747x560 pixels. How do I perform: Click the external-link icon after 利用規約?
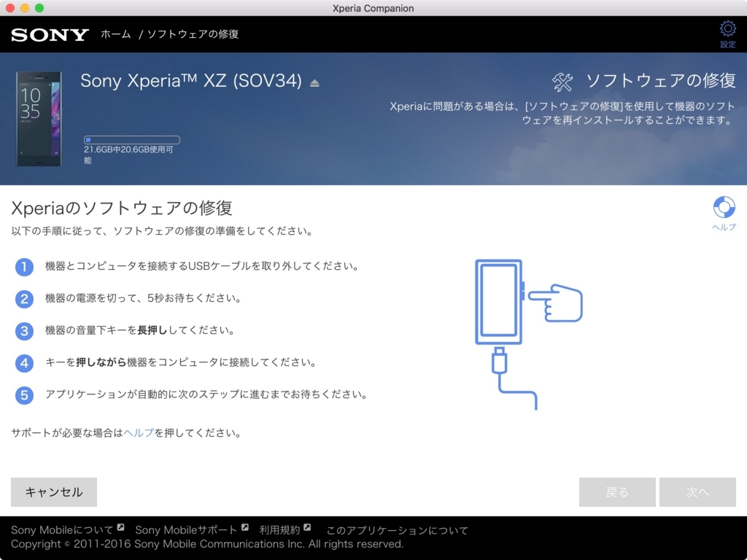pyautogui.click(x=307, y=527)
